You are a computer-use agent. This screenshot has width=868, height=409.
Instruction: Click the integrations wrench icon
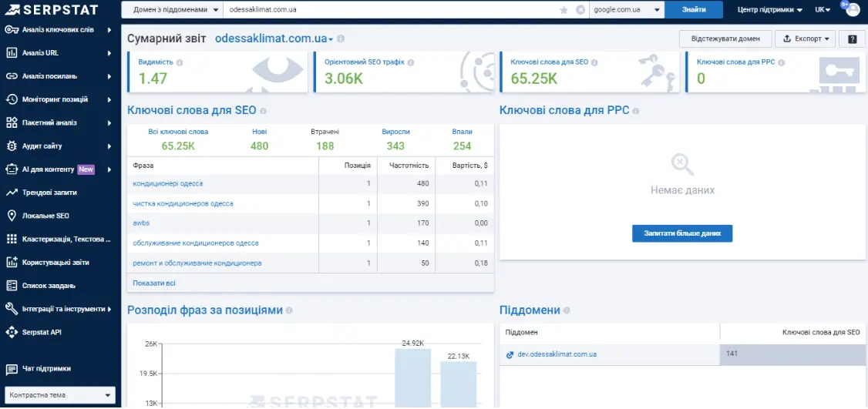click(x=12, y=309)
